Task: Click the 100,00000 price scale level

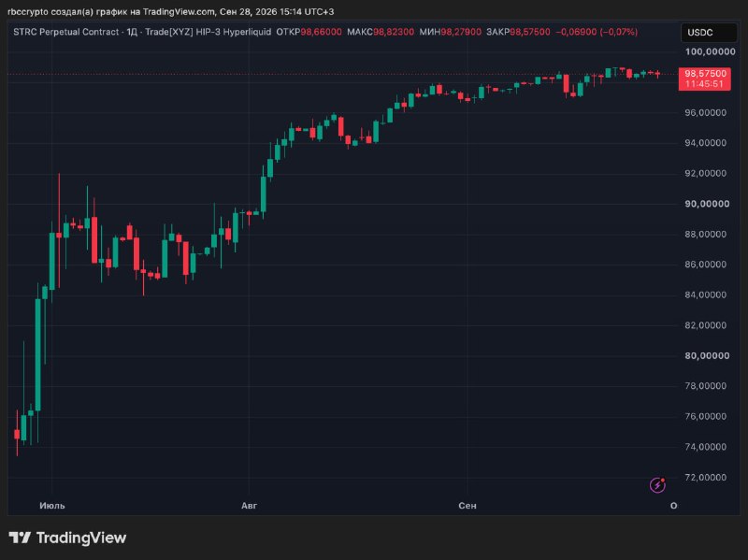Action: 711,51
